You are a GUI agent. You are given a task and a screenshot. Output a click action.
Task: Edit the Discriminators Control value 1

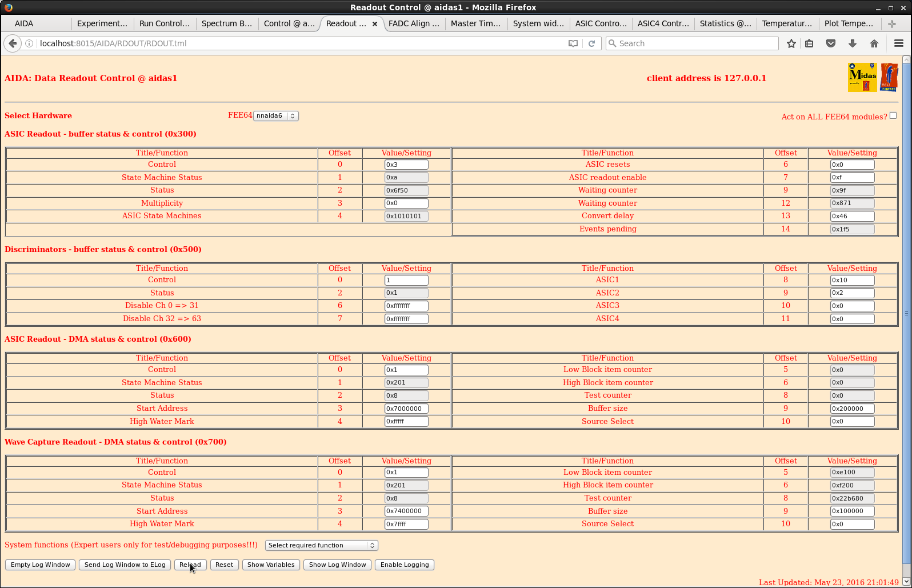(406, 280)
